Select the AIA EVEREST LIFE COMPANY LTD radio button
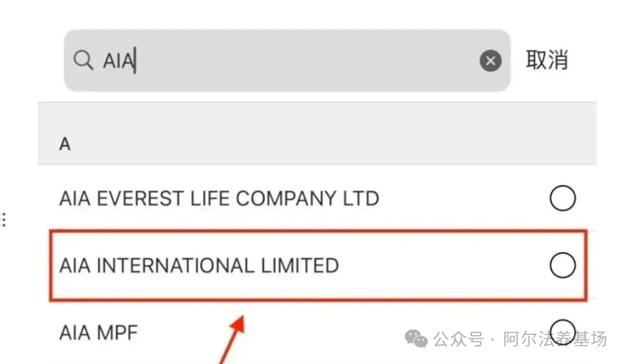This screenshot has height=364, width=627. click(562, 199)
